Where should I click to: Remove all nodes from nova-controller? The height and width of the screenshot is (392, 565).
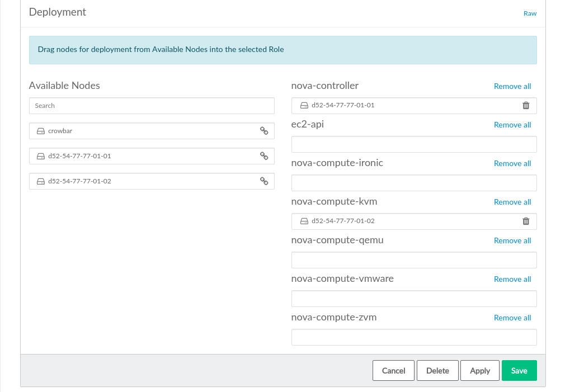click(x=512, y=86)
